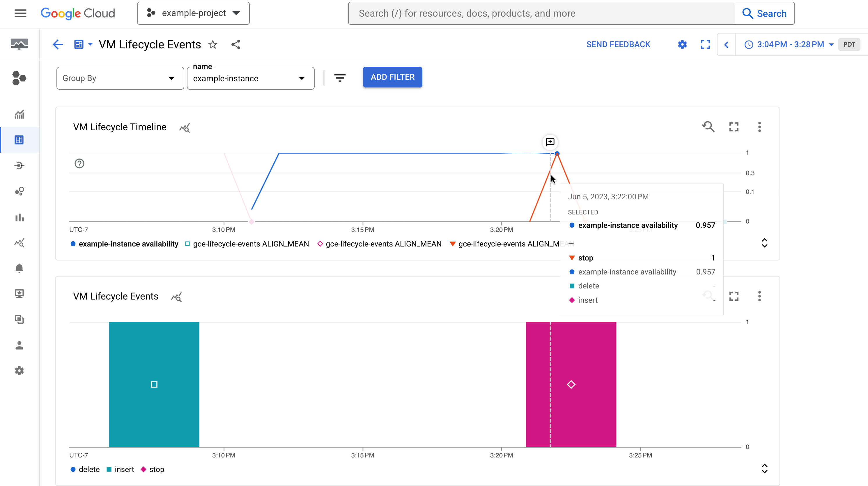The image size is (868, 486).
Task: Click SEND FEEDBACK button
Action: (x=618, y=44)
